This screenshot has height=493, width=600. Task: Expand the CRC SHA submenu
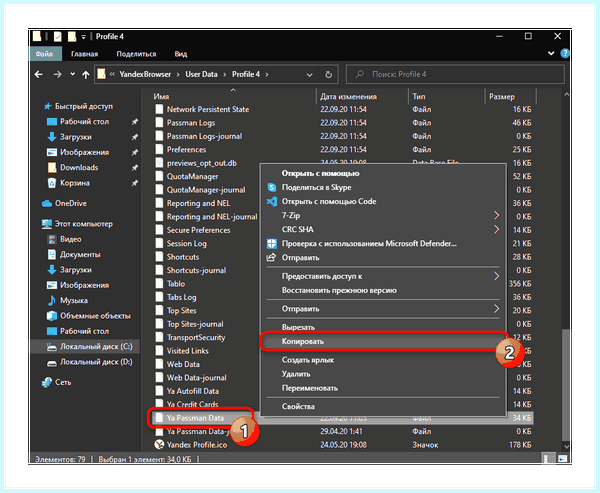[x=383, y=229]
